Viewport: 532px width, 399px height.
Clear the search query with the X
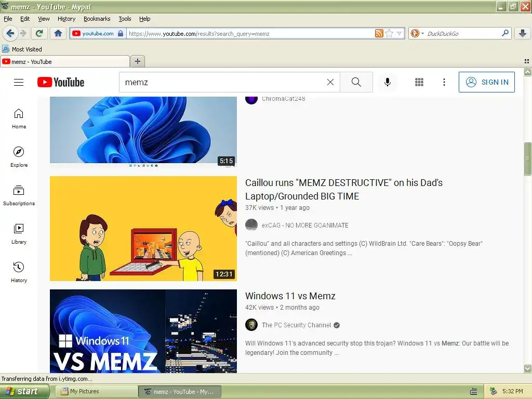click(330, 82)
